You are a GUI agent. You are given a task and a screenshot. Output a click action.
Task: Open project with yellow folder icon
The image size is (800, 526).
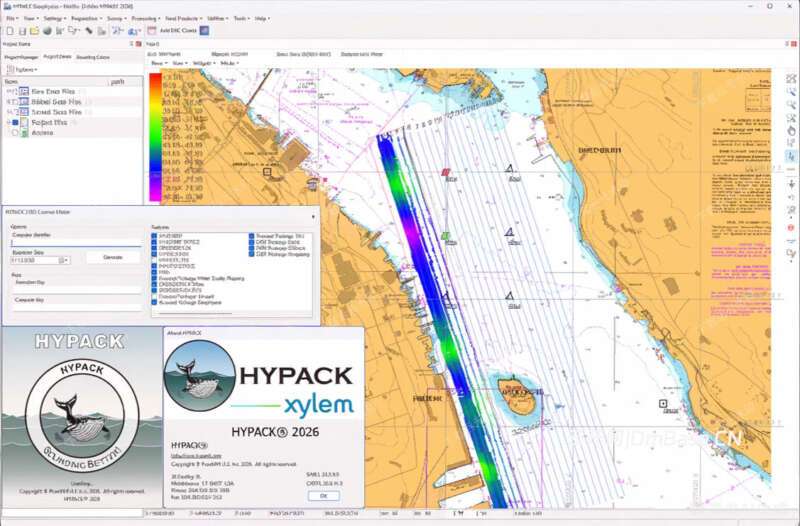pos(34,31)
